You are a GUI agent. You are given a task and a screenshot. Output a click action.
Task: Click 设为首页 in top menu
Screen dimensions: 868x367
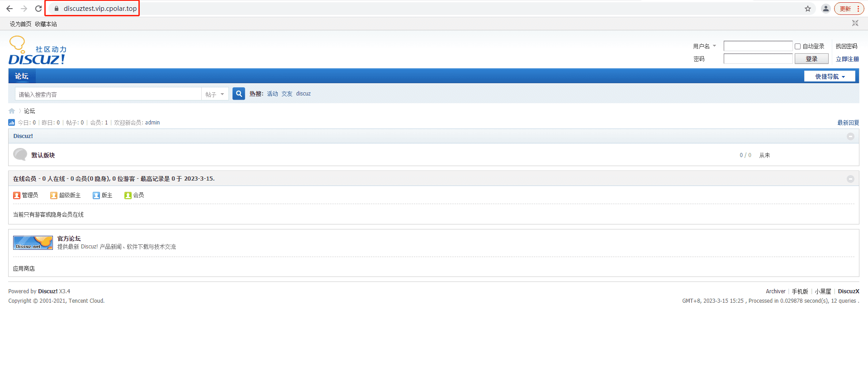coord(20,24)
